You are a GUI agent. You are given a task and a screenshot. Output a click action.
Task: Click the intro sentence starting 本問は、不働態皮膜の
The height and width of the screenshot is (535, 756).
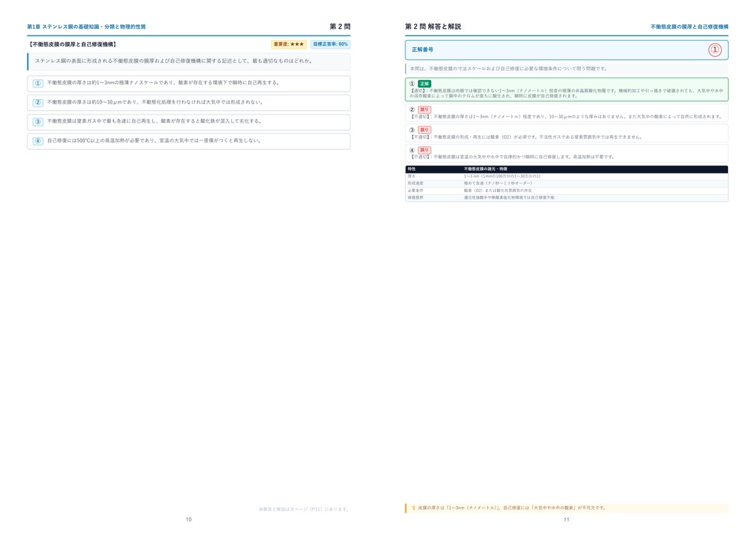click(x=509, y=69)
